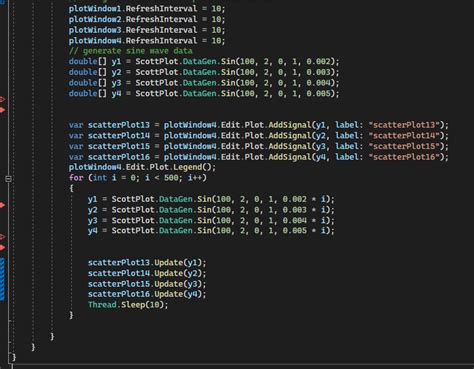Click hollow red marker below y4 array declaration
The height and width of the screenshot is (369, 474).
click(2, 99)
